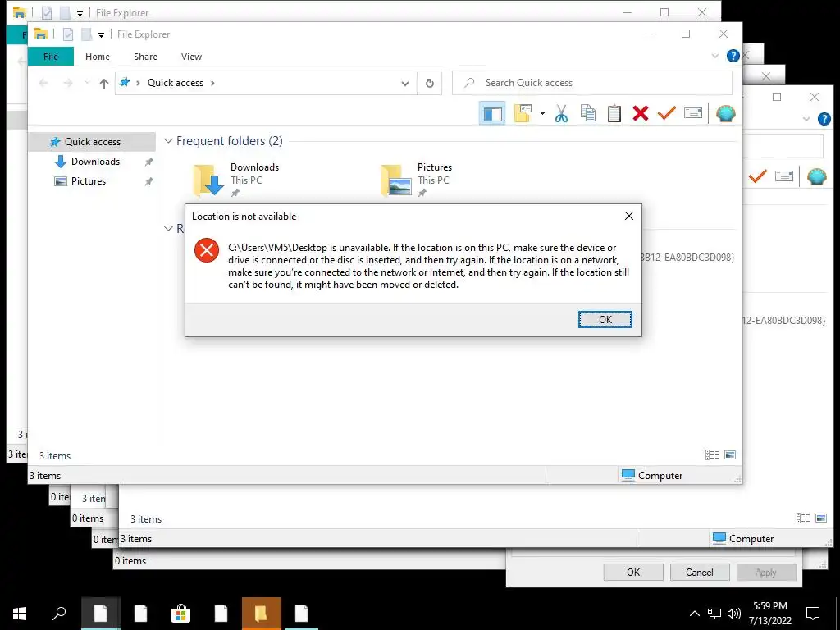Click the File Explorer icon in front title bar
The height and width of the screenshot is (630, 840).
point(41,34)
